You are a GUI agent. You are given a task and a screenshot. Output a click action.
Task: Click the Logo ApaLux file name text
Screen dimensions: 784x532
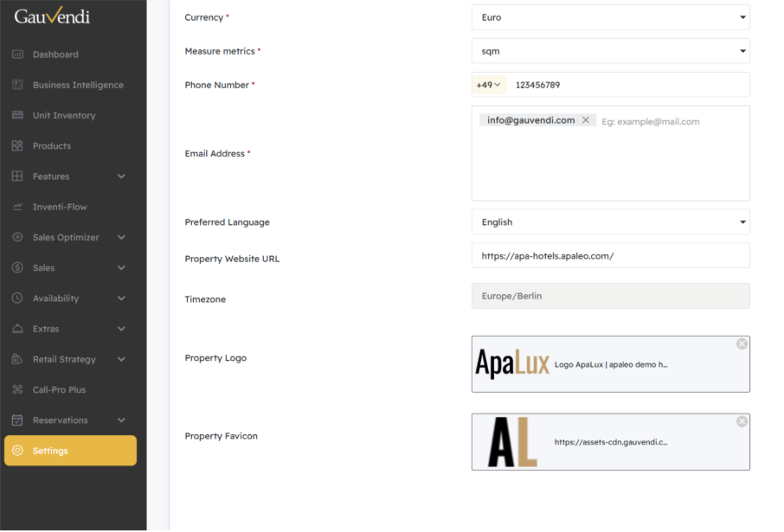(611, 364)
